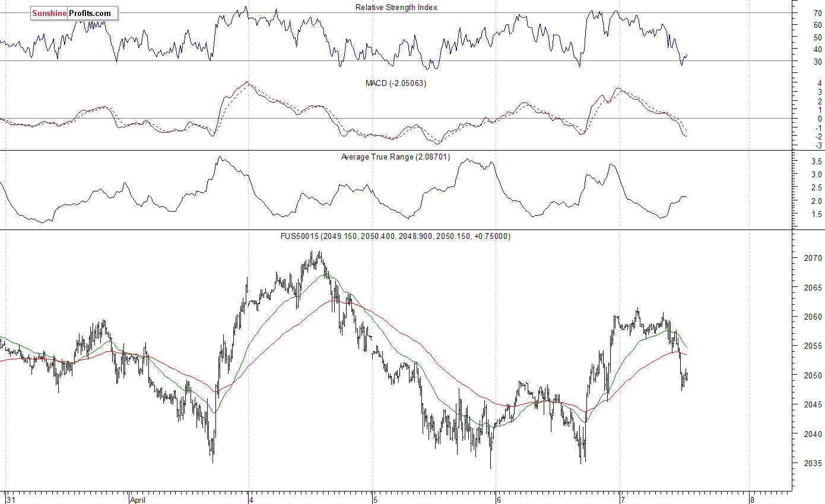
Task: Click the Average True Range (2.08701) label
Action: pyautogui.click(x=396, y=157)
